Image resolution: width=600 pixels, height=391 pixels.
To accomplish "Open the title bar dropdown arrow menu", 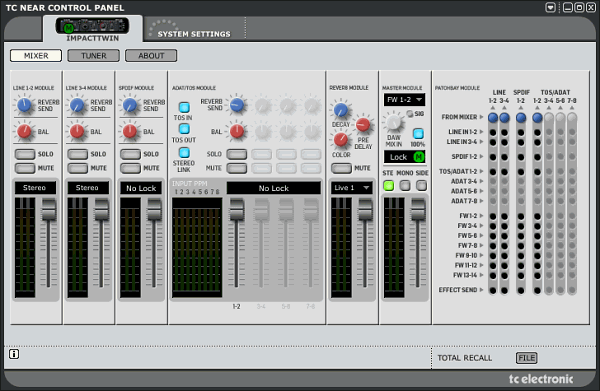I will 550,7.
